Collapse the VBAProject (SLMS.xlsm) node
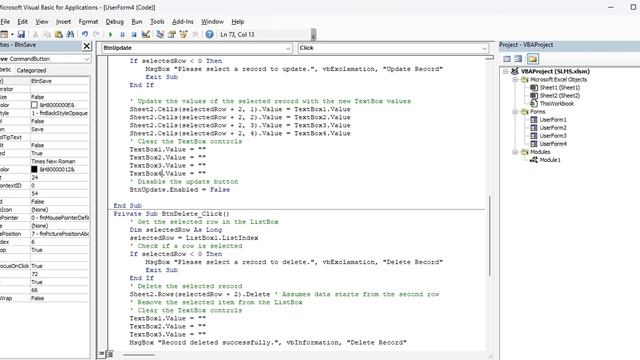This screenshot has width=640, height=360. 506,71
